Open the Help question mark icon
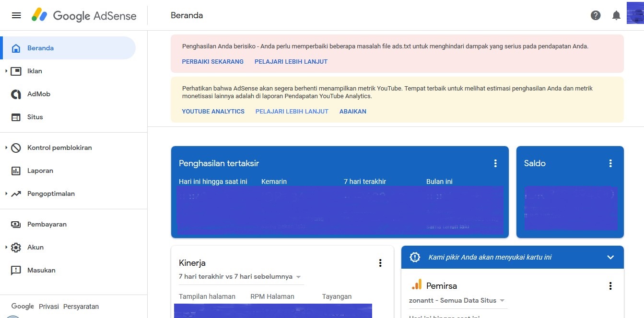The image size is (644, 318). 596,15
